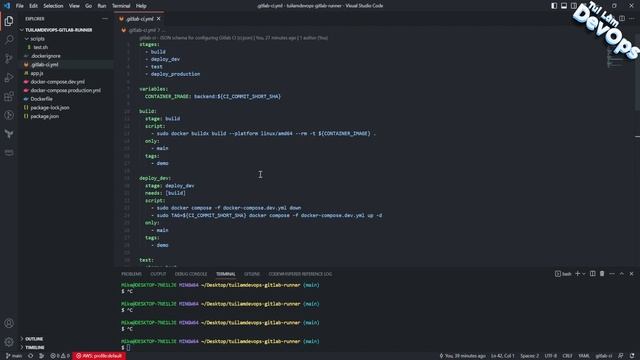Close the gitlab-ci.yml editor tab
640x360 pixels.
158,19
